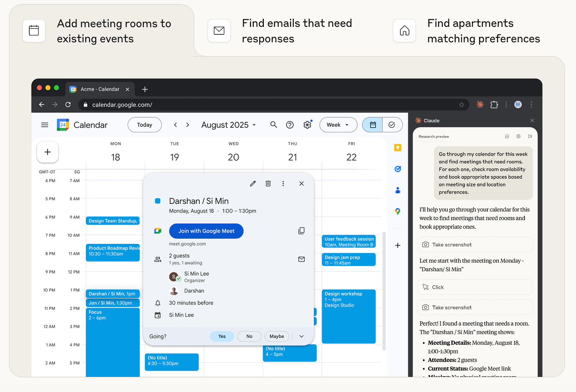
Task: Open the Week view dropdown
Action: 338,125
